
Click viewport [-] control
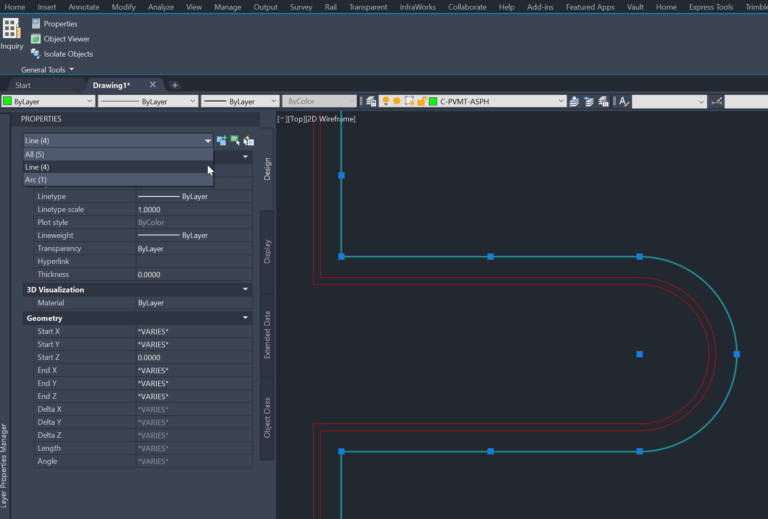coord(282,119)
